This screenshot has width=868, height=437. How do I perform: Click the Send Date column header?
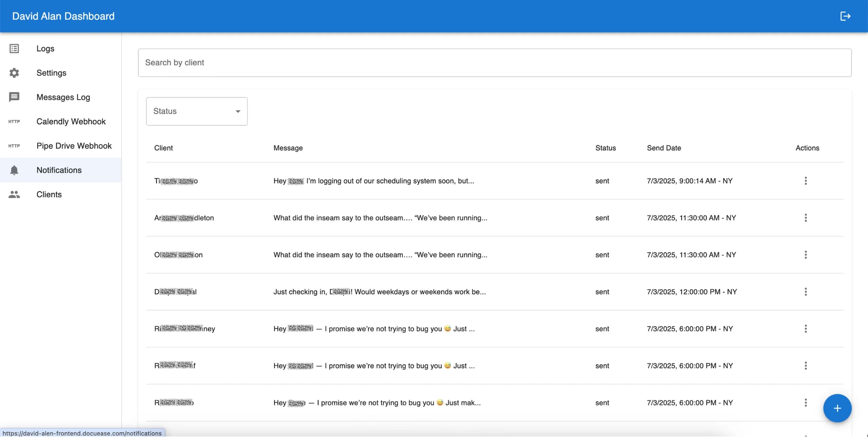pyautogui.click(x=664, y=148)
